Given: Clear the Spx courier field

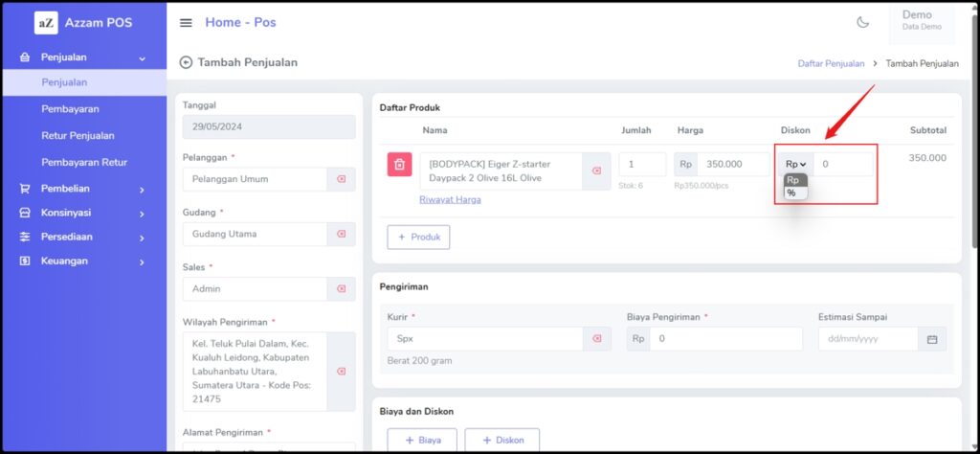Looking at the screenshot, I should 596,338.
